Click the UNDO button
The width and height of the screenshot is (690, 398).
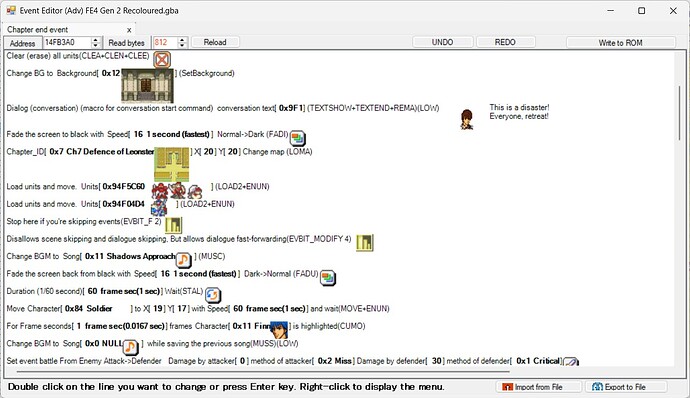point(443,42)
